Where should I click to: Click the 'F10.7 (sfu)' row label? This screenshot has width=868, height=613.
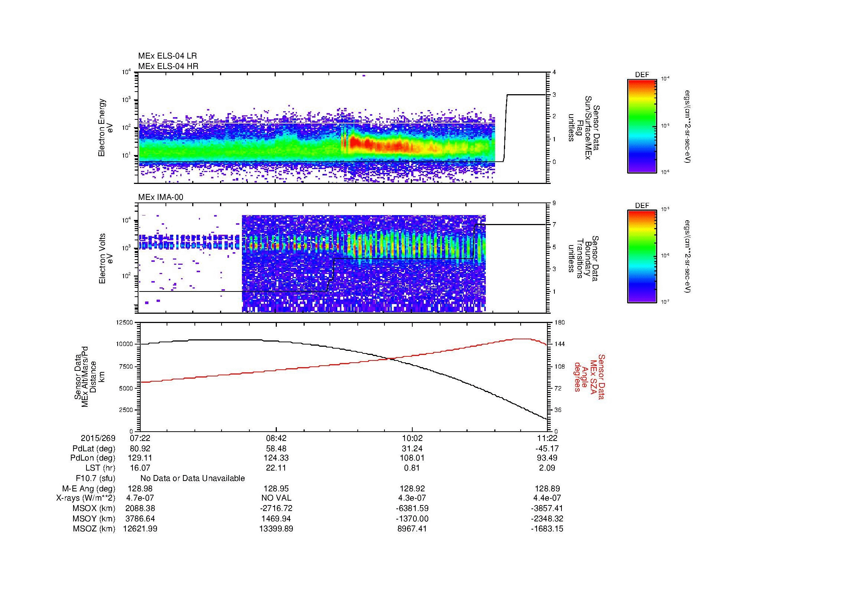[95, 478]
